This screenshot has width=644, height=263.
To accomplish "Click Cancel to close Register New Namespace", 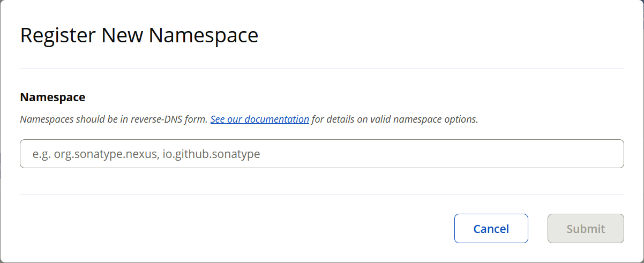I will pyautogui.click(x=491, y=229).
